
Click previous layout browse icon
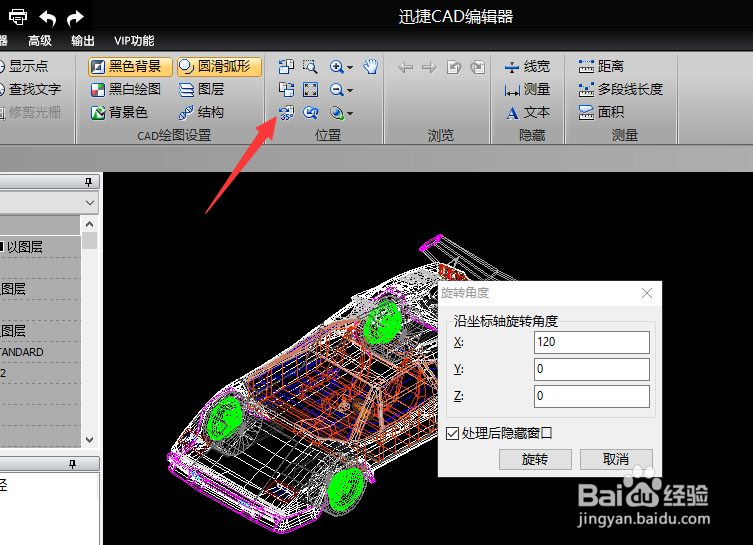454,67
